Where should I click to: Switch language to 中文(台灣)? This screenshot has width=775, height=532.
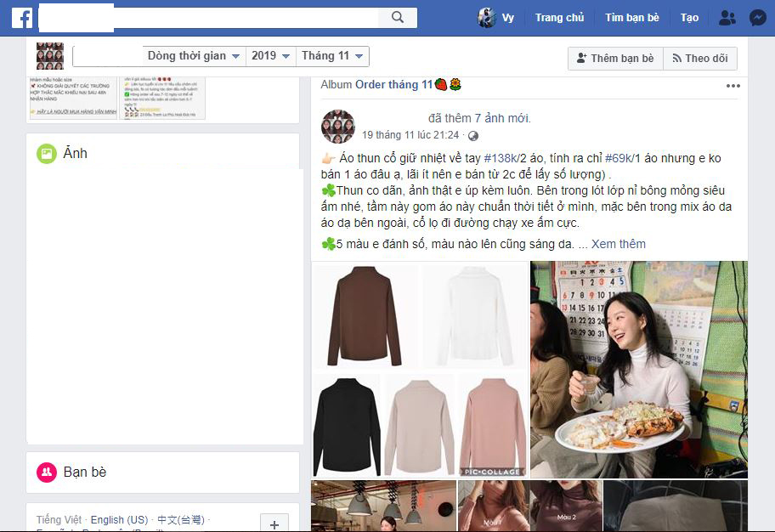coord(180,519)
